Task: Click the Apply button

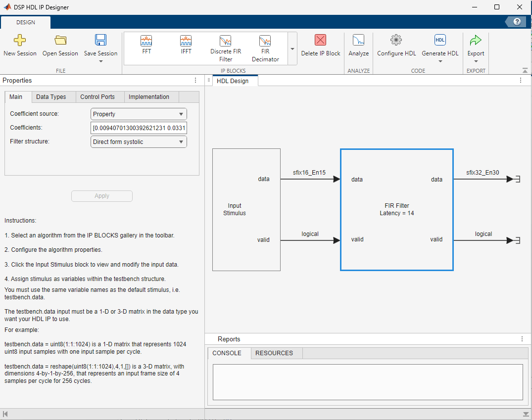Action: tap(101, 196)
